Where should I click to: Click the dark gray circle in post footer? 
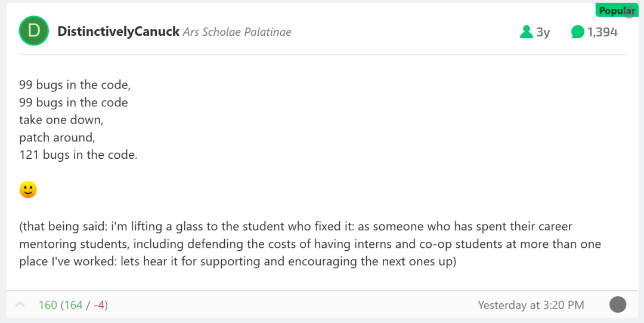click(618, 304)
